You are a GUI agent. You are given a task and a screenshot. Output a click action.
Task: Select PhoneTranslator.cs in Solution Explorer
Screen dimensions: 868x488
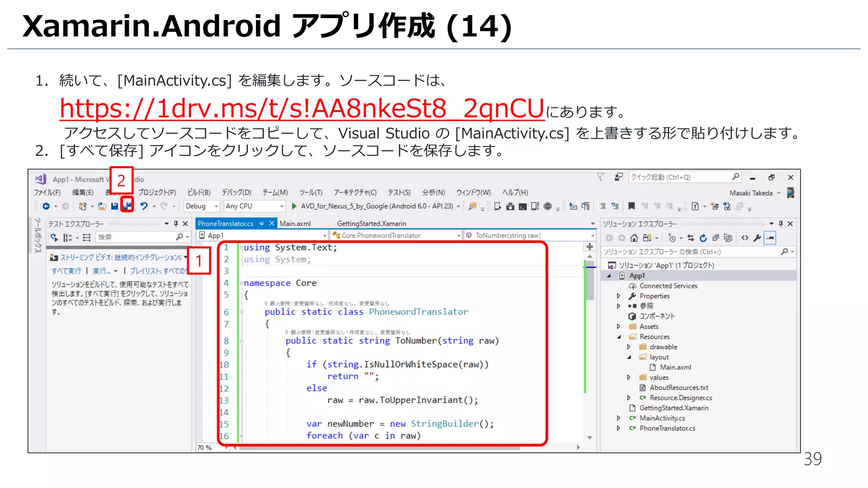click(x=667, y=428)
